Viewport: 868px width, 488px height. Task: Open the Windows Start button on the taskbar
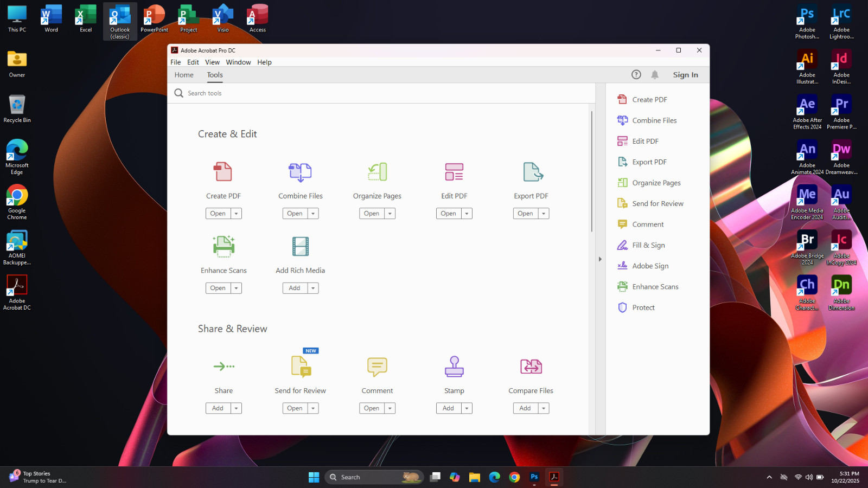tap(314, 477)
